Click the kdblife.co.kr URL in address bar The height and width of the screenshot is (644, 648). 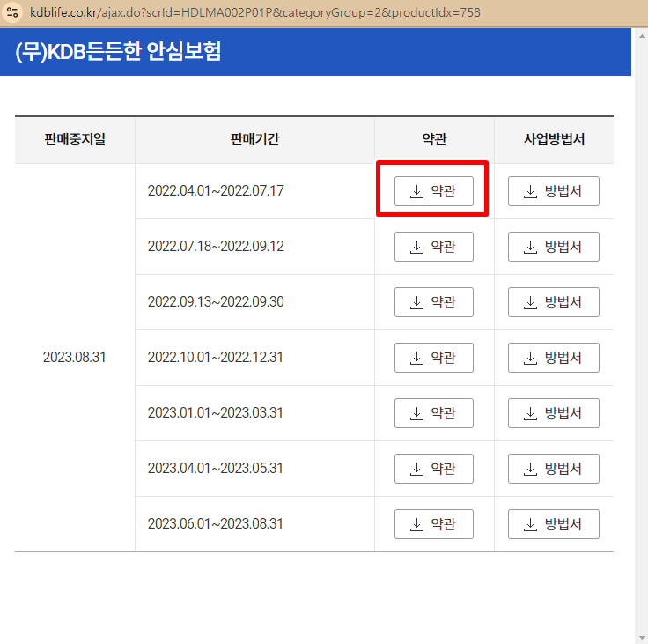point(255,12)
